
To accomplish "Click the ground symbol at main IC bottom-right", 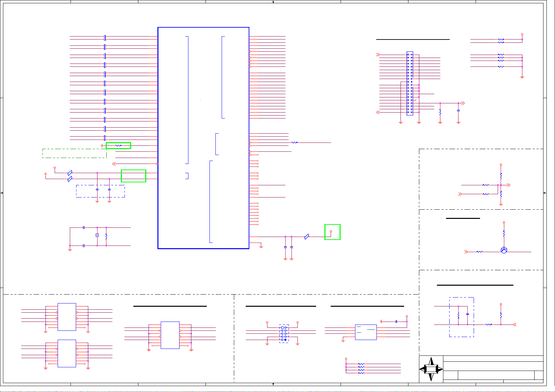I will coord(261,247).
